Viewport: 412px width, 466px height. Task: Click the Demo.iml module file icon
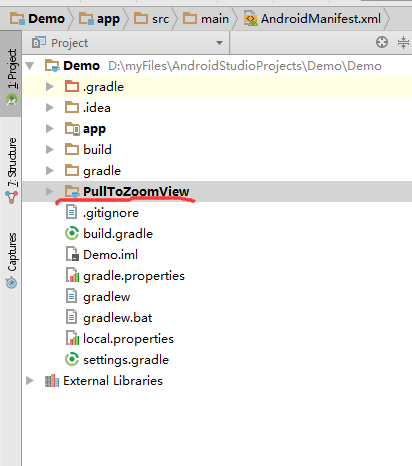pos(72,254)
